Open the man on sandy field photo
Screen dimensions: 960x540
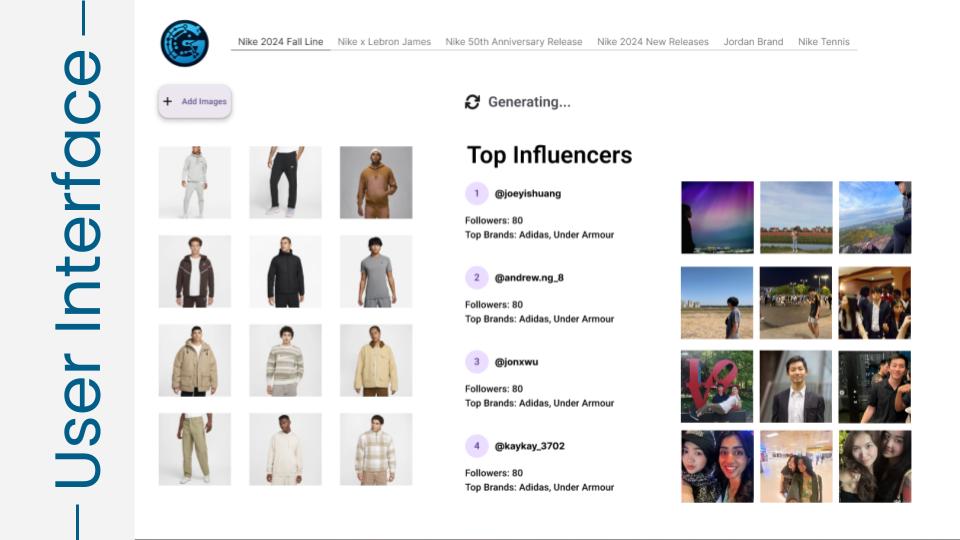pos(717,302)
